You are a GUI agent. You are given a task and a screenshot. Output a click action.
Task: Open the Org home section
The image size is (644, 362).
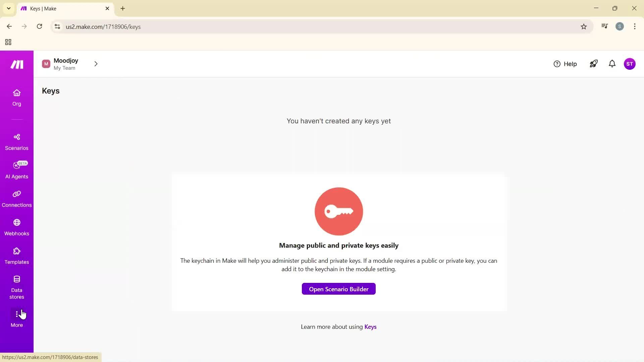click(16, 97)
